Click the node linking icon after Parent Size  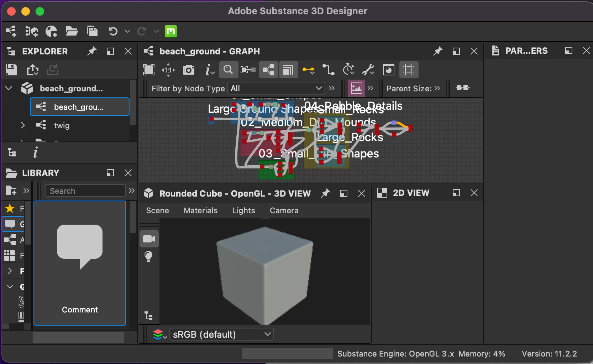tap(462, 88)
